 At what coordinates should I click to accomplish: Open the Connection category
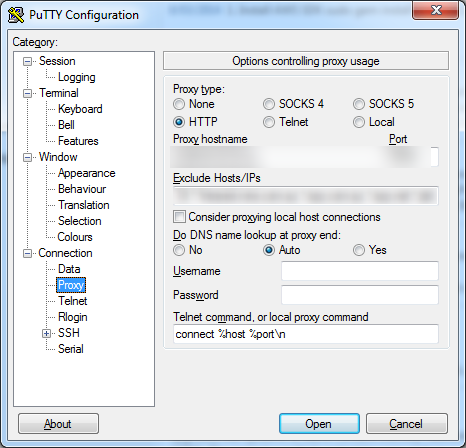65,253
